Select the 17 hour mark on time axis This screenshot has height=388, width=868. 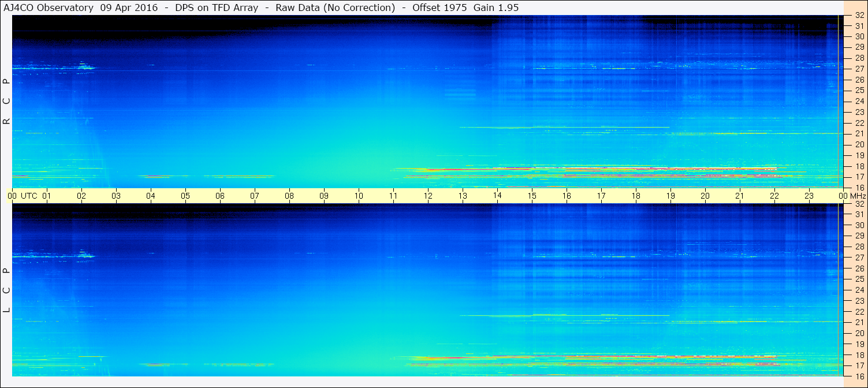[601, 196]
